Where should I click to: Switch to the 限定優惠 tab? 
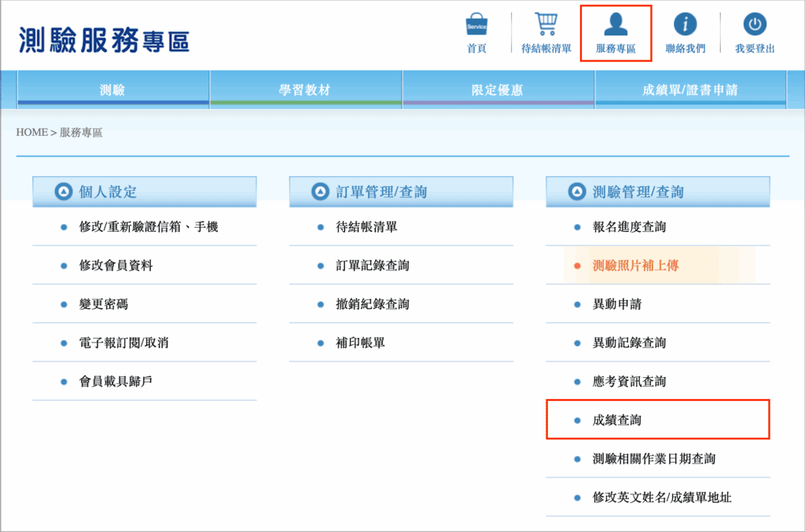point(498,90)
